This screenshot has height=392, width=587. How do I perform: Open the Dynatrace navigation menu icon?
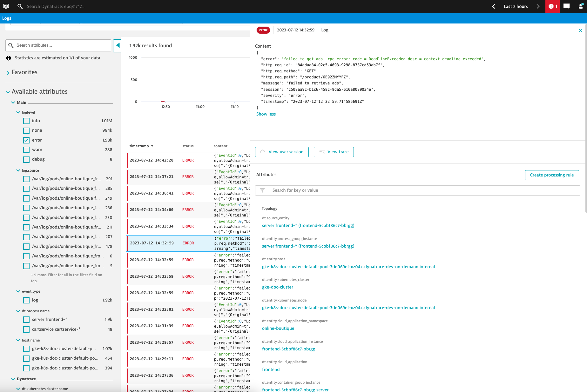click(x=6, y=6)
